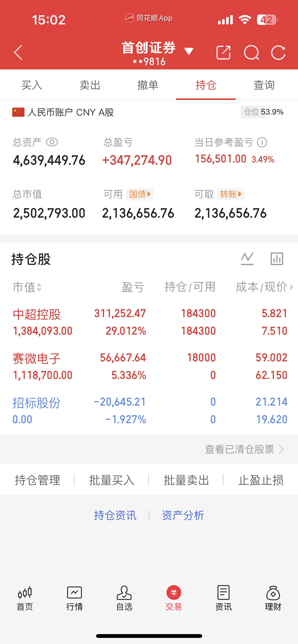Open 批量卖出

(186, 480)
